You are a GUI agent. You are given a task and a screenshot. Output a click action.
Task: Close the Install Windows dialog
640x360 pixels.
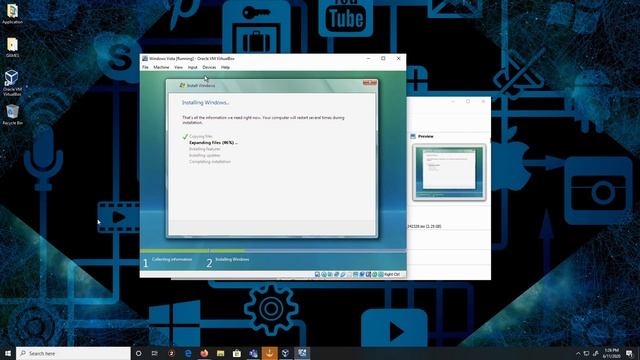(370, 83)
